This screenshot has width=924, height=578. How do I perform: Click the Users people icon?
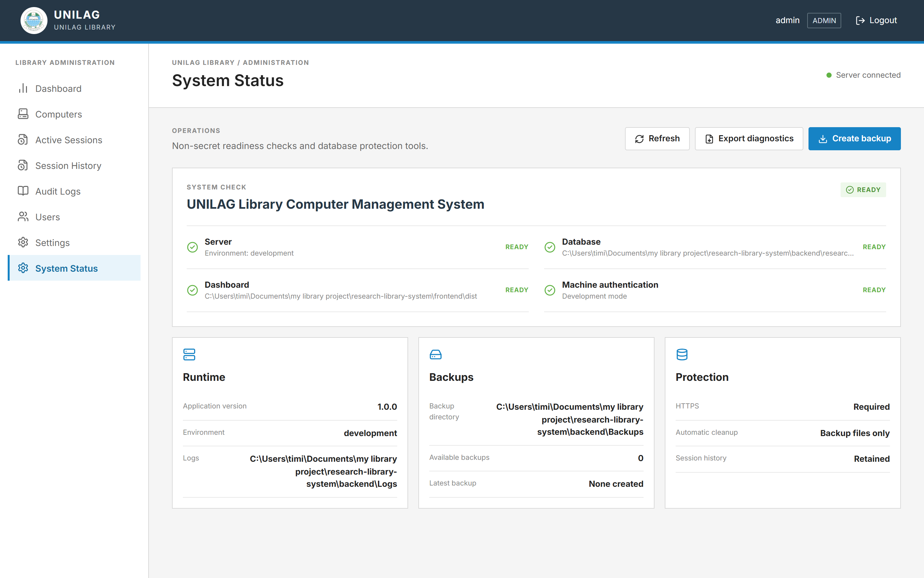pos(23,217)
